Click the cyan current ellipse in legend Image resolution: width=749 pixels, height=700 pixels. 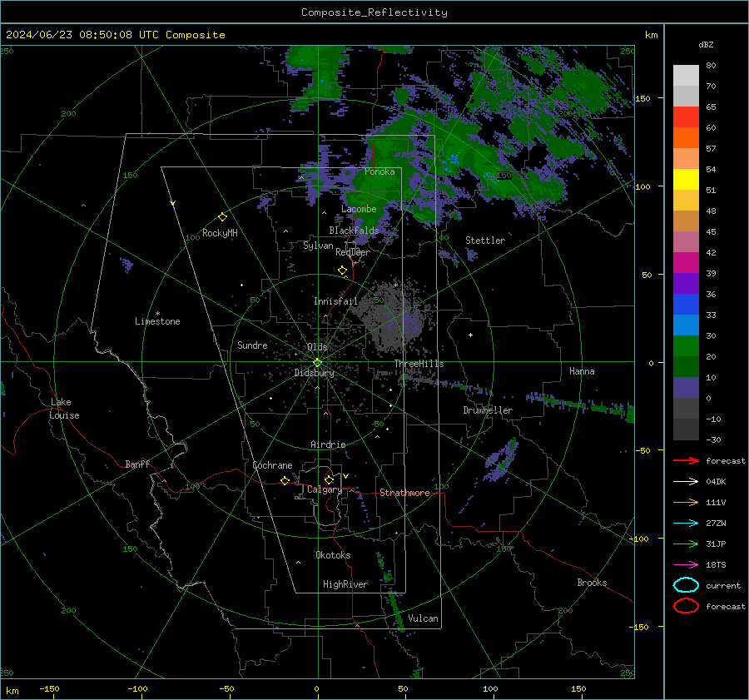(x=686, y=585)
